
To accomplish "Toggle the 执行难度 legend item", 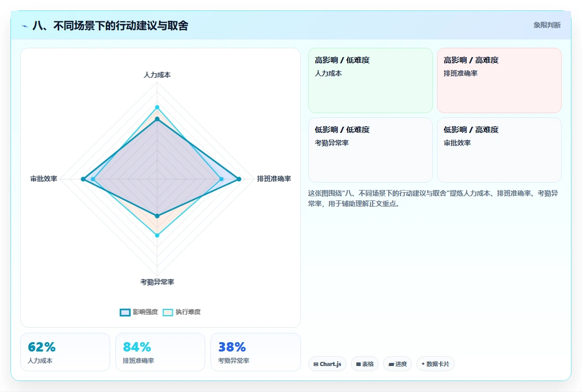I will (181, 312).
